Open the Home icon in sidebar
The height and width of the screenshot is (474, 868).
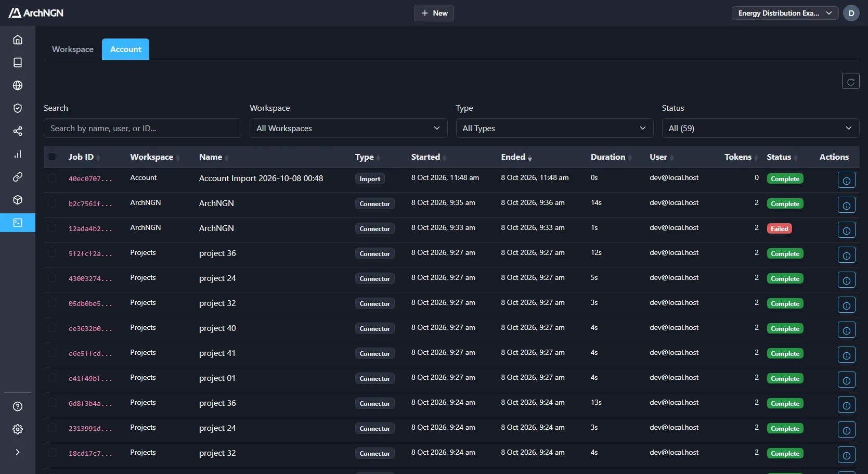click(x=18, y=40)
